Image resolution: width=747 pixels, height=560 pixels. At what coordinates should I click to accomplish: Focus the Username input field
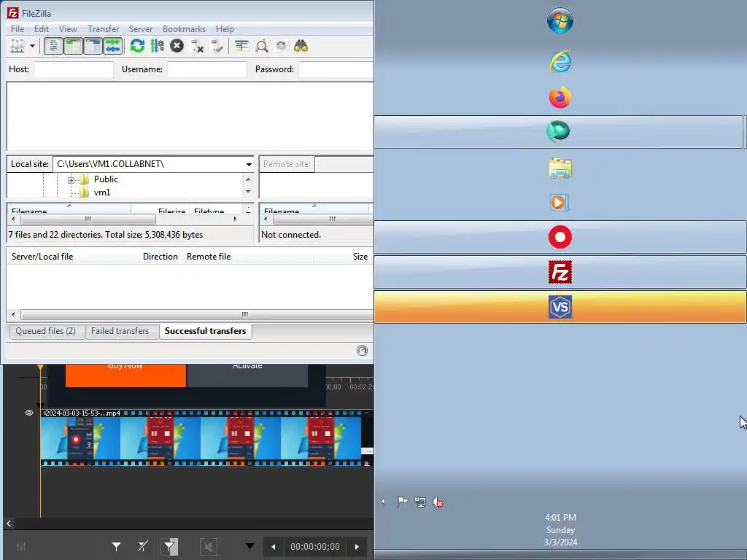pyautogui.click(x=207, y=69)
